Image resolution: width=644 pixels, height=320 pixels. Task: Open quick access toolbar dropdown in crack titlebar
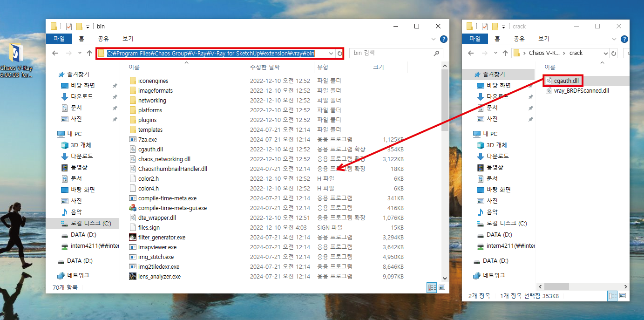click(x=504, y=27)
